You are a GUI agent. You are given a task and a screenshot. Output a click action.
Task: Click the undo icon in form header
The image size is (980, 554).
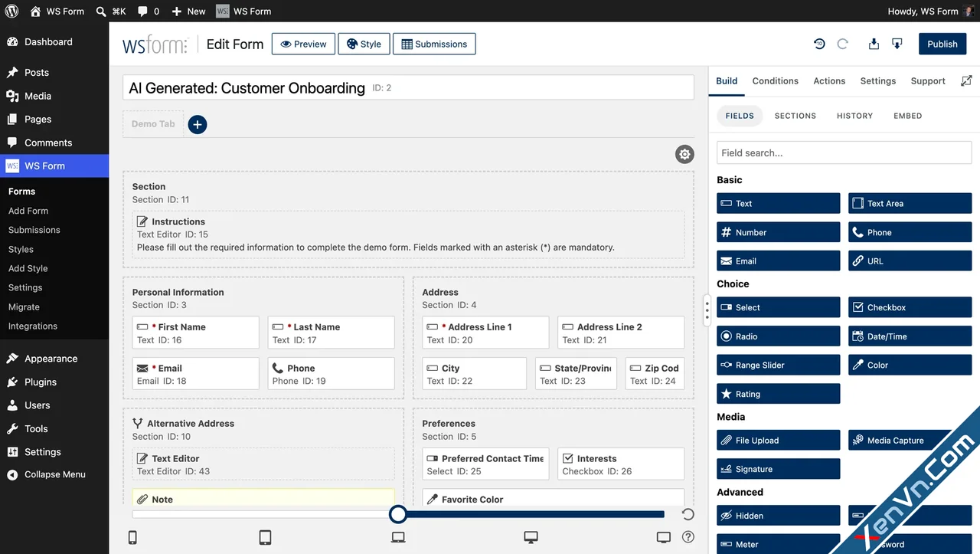coord(819,44)
